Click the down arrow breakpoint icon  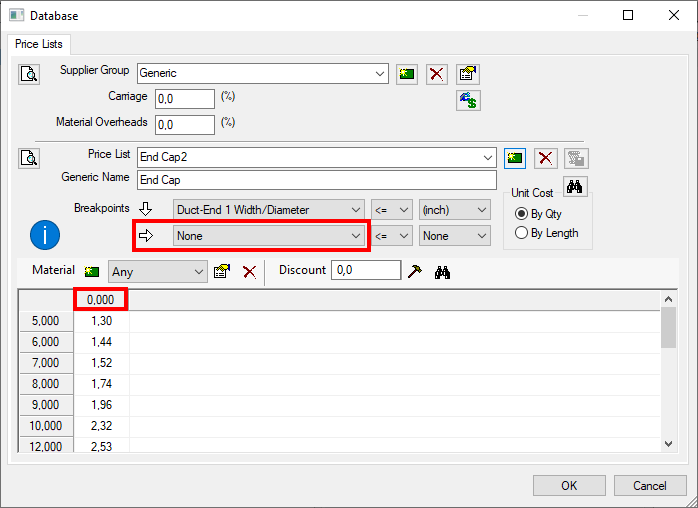[x=146, y=208]
